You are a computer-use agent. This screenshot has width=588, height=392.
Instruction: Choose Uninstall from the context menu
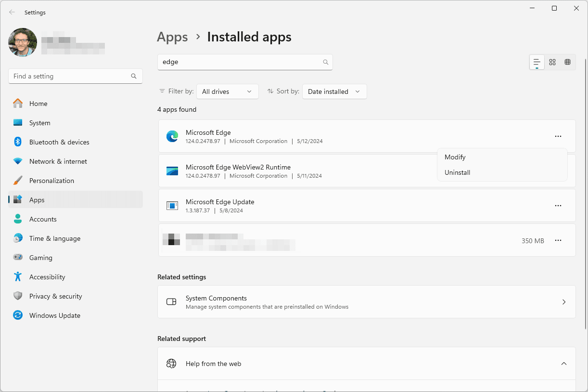[457, 172]
